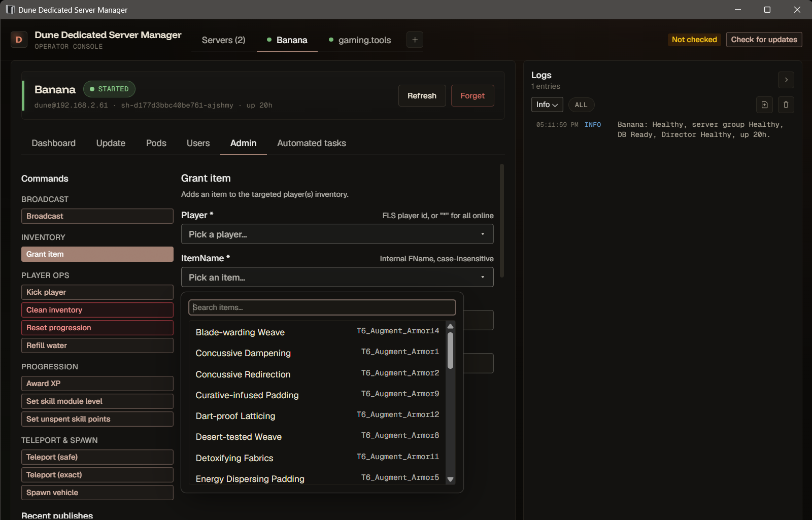812x520 pixels.
Task: Open the Dashboard tab
Action: [54, 143]
